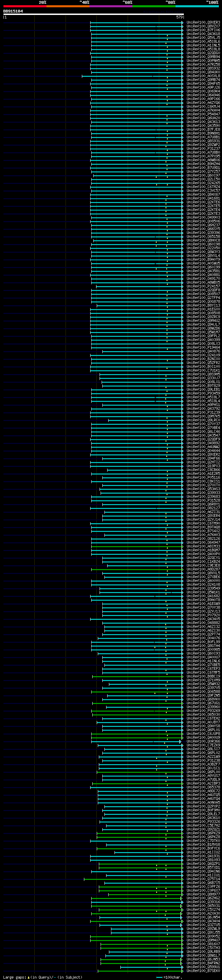
Task: Open hit UniRef100_Q8H977
Action: pyautogui.click(x=203, y=894)
